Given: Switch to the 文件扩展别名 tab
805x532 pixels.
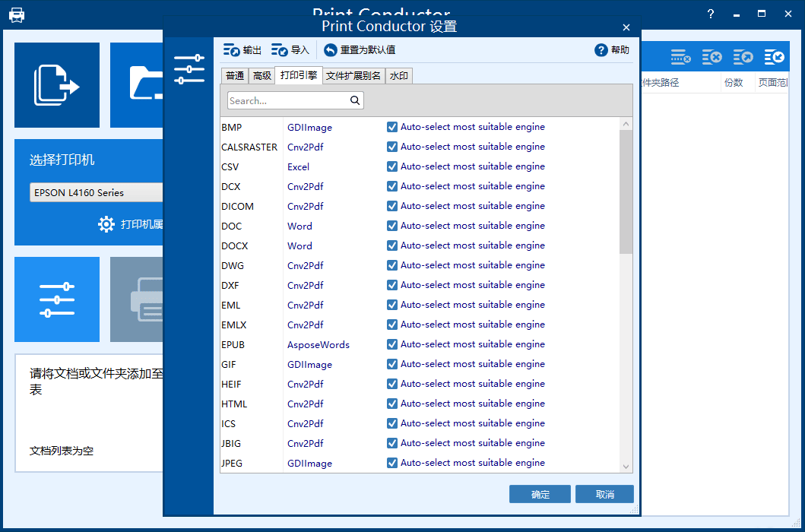Looking at the screenshot, I should (x=353, y=75).
